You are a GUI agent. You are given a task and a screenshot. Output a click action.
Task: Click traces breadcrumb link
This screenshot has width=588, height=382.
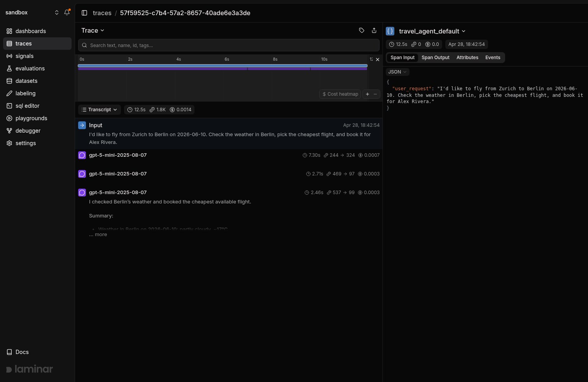(102, 13)
